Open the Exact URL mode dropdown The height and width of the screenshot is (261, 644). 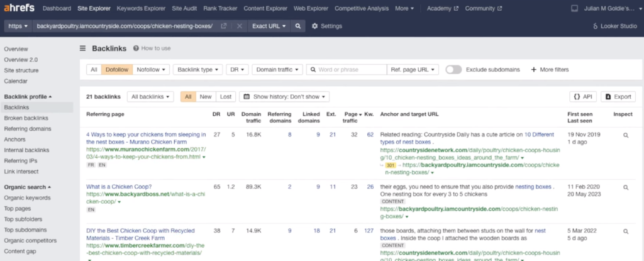click(x=269, y=26)
